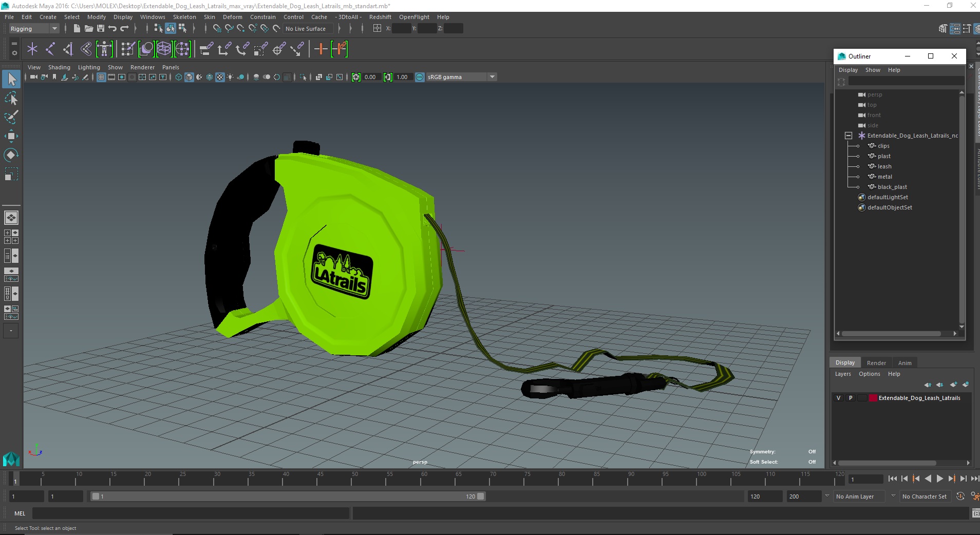Go to start of playback range
Image resolution: width=980 pixels, height=535 pixels.
click(x=892, y=479)
